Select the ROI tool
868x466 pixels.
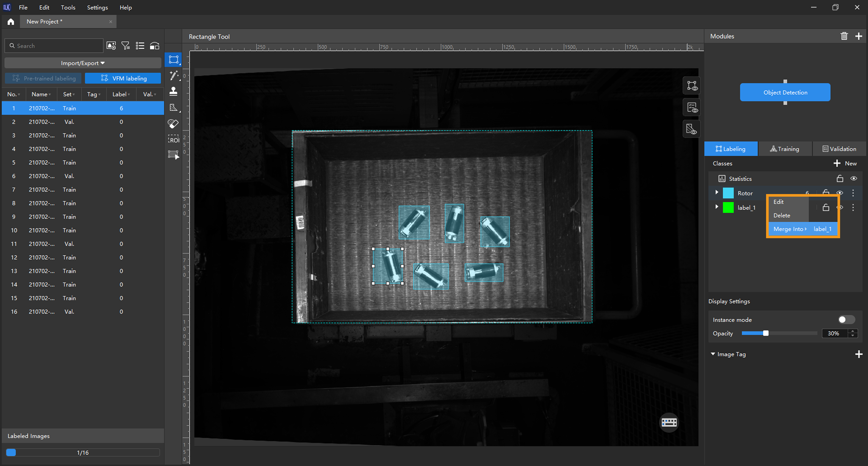pos(174,139)
